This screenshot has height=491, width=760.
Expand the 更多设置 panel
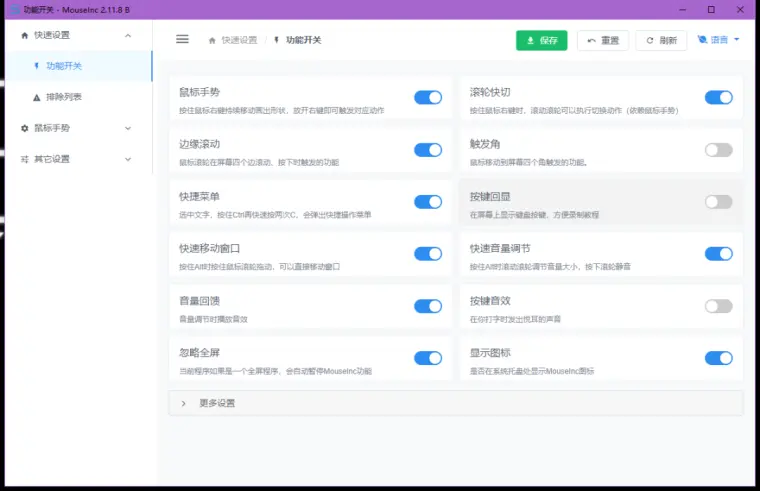pyautogui.click(x=455, y=403)
